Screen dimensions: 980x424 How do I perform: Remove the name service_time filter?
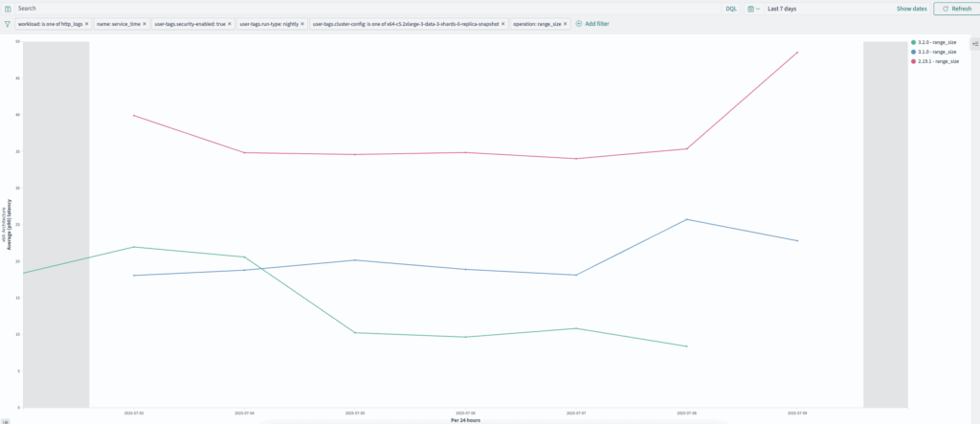145,24
